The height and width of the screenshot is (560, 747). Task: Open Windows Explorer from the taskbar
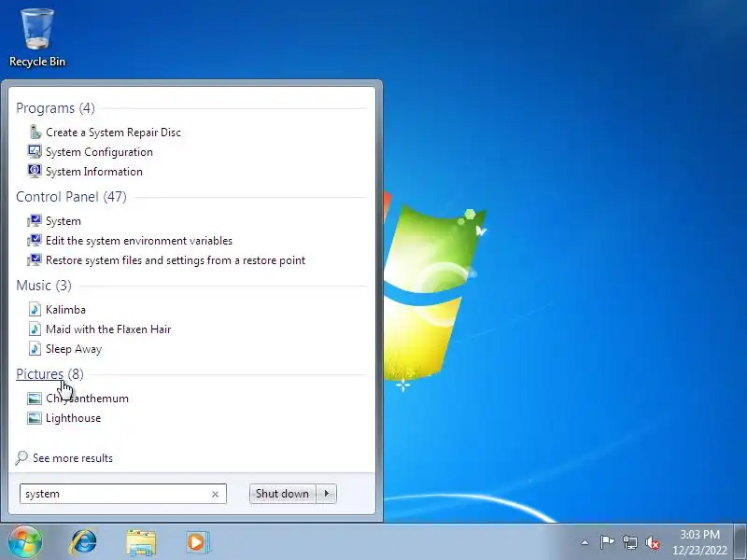(141, 542)
